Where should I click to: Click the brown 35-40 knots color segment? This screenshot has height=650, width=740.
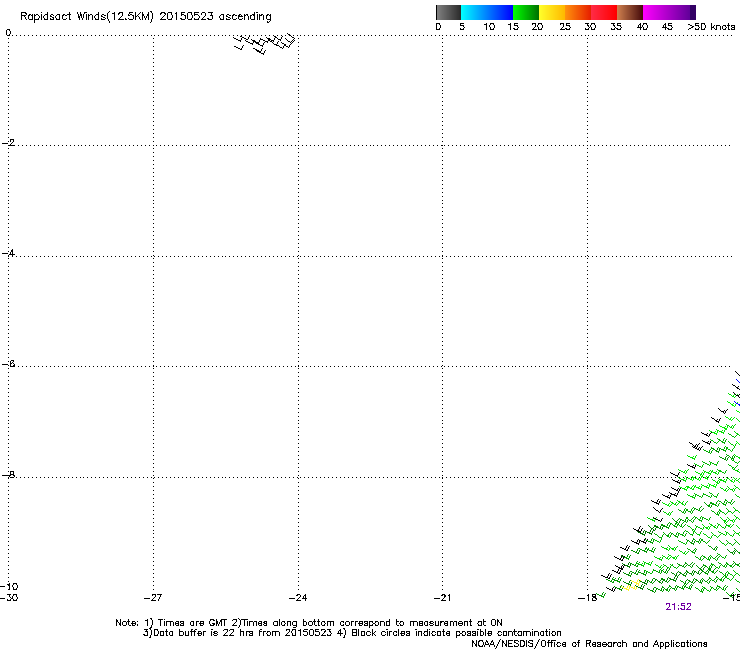pos(630,12)
